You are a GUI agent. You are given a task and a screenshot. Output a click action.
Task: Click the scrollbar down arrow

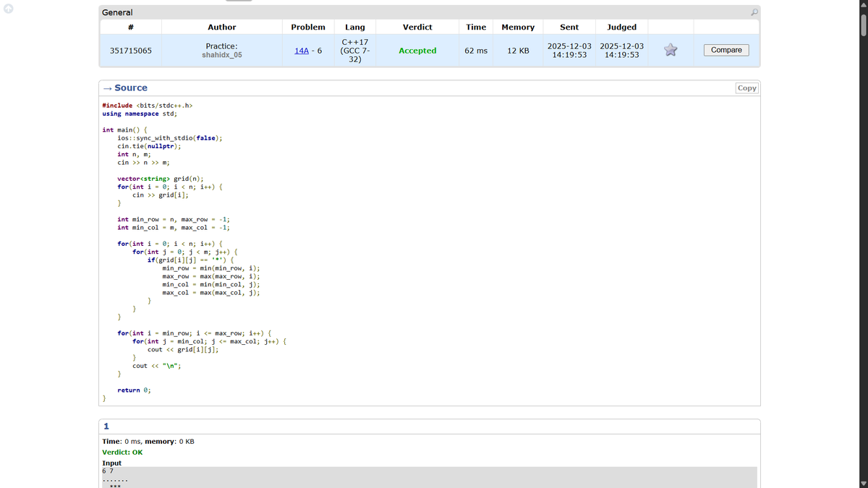point(862,483)
